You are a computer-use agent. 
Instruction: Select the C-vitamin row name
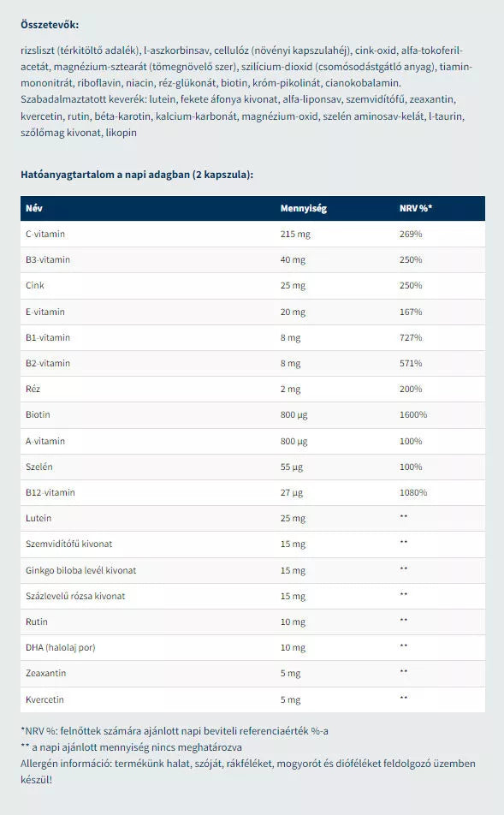45,234
